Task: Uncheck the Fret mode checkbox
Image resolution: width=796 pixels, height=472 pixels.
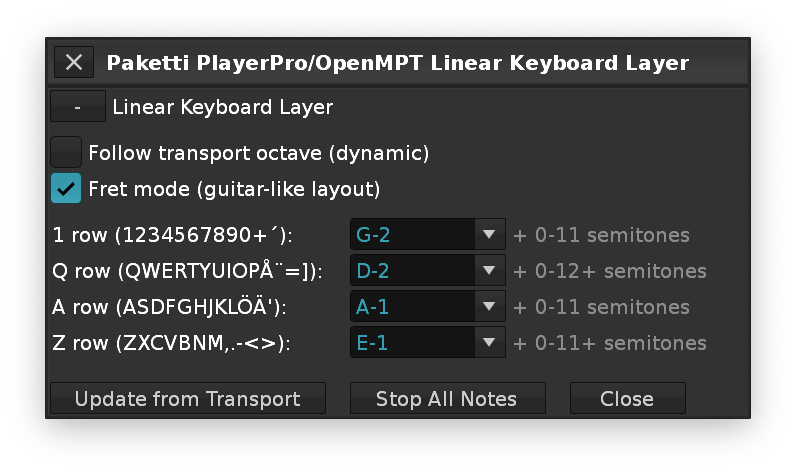Action: tap(66, 188)
